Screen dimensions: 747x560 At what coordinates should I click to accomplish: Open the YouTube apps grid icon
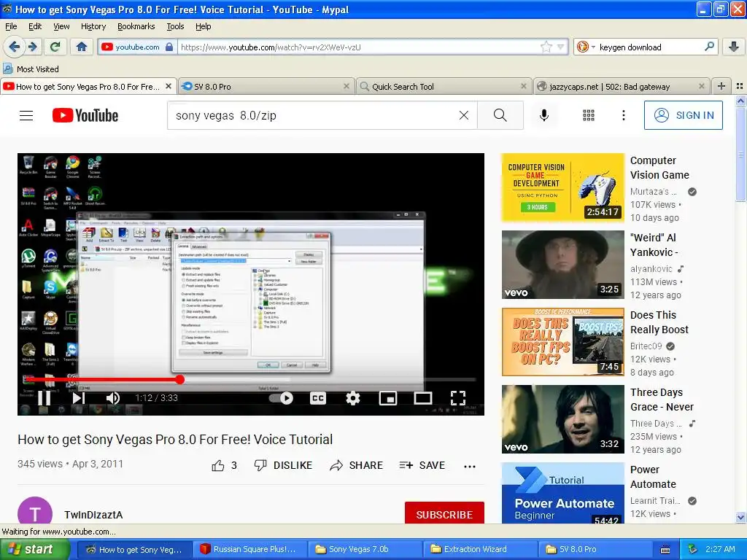[589, 115]
